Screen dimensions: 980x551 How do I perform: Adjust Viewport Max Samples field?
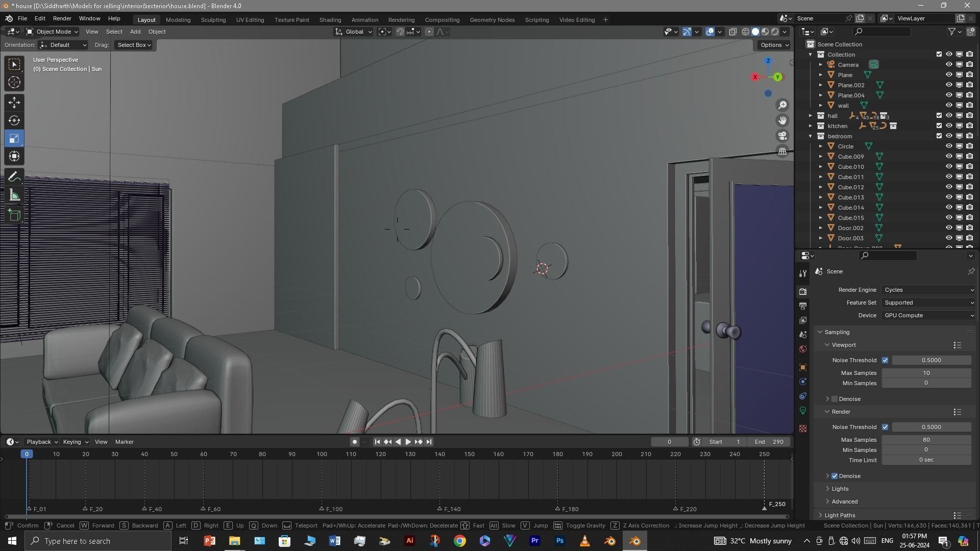(926, 373)
